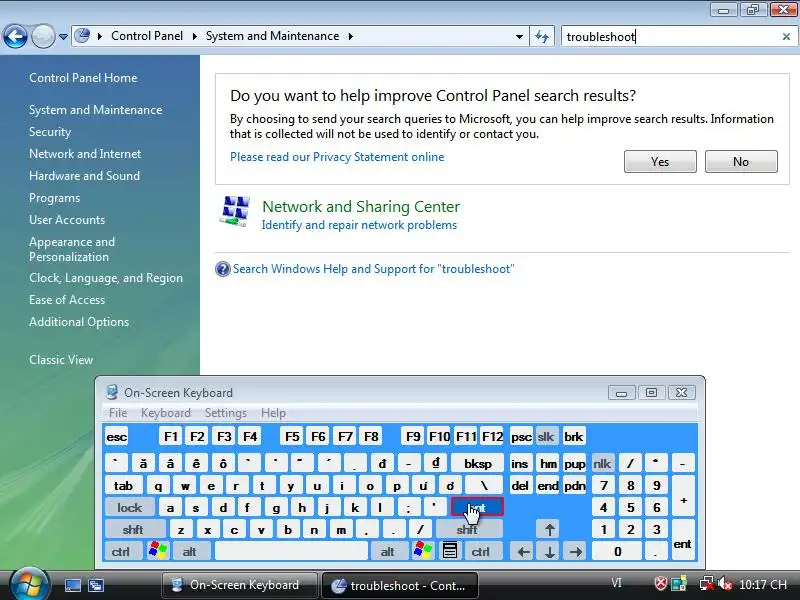Switch to On-Screen Keyboard taskbar button

tap(239, 585)
